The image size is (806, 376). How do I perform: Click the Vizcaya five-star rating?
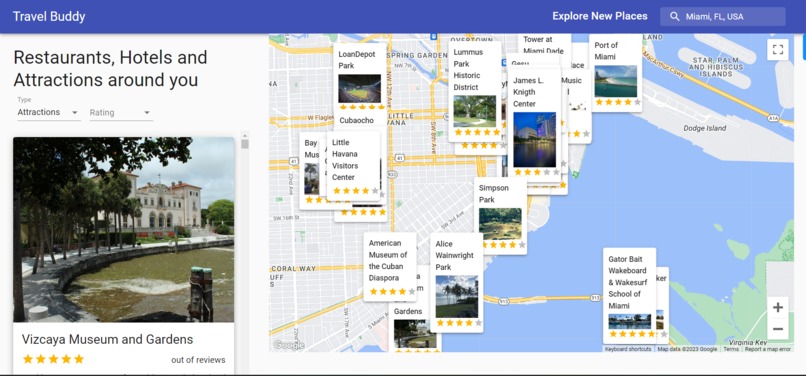(53, 359)
